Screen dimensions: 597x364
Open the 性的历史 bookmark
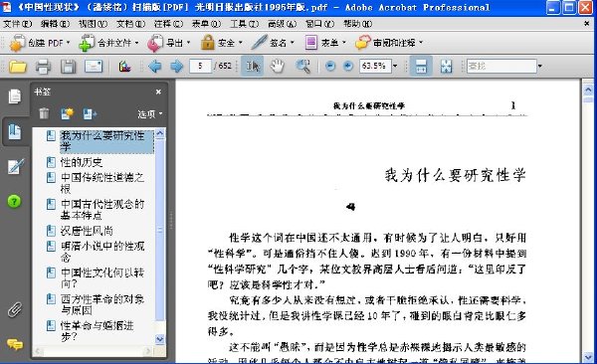point(82,162)
